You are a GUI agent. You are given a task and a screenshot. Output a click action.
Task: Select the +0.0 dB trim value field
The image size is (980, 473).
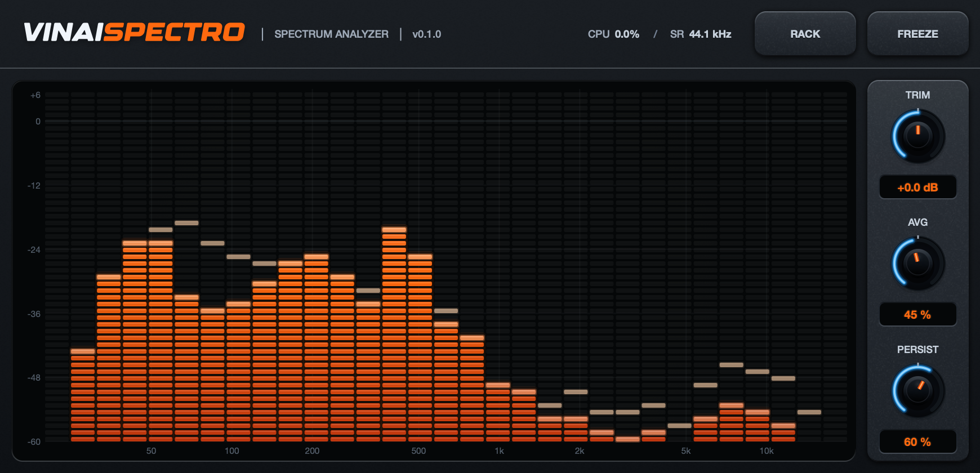coord(917,188)
